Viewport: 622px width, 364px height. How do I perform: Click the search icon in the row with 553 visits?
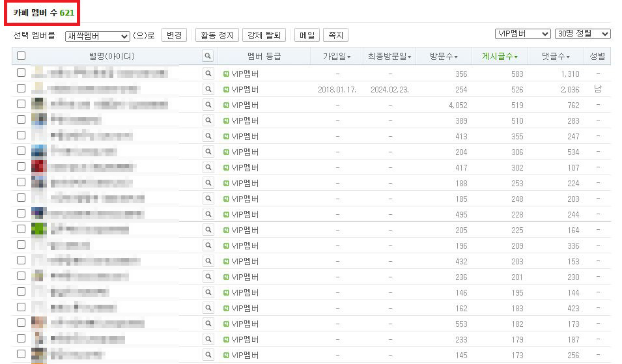pyautogui.click(x=208, y=324)
